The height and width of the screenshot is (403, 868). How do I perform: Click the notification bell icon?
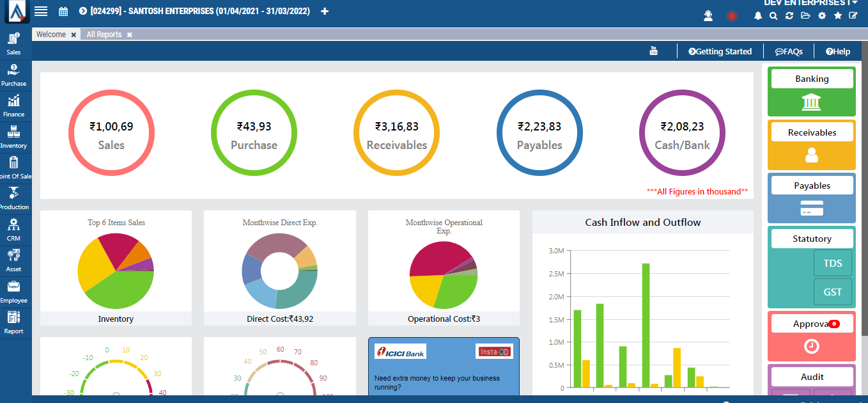pyautogui.click(x=758, y=15)
